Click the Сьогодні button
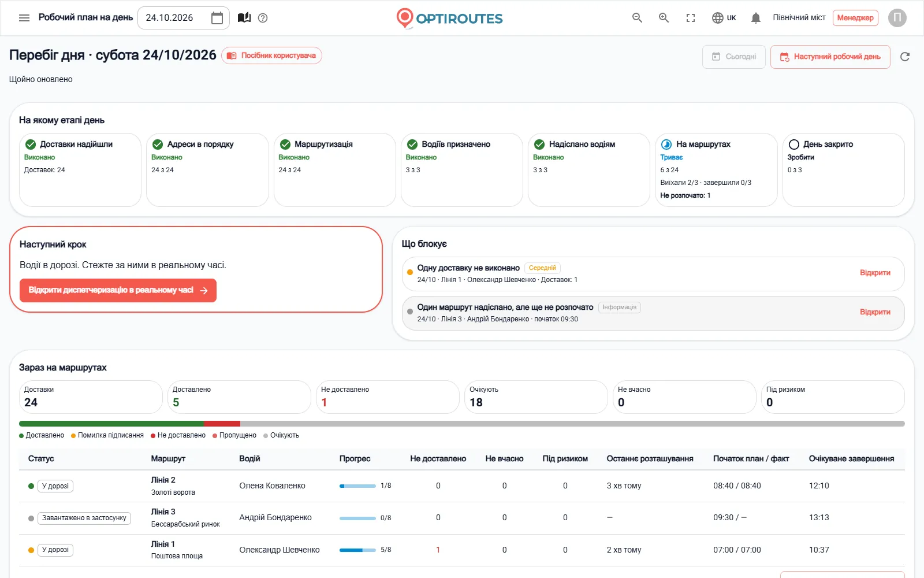924x578 pixels. [x=734, y=57]
